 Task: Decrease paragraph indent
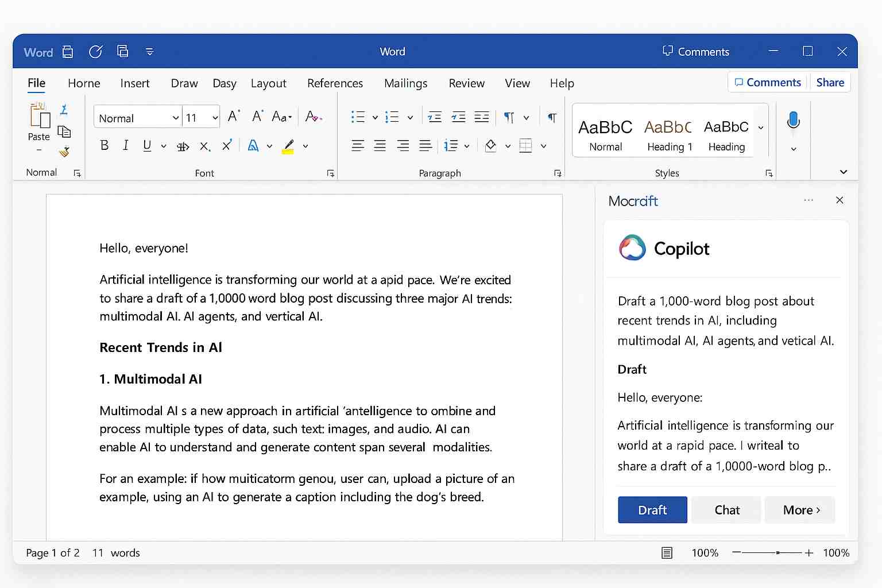pyautogui.click(x=435, y=117)
